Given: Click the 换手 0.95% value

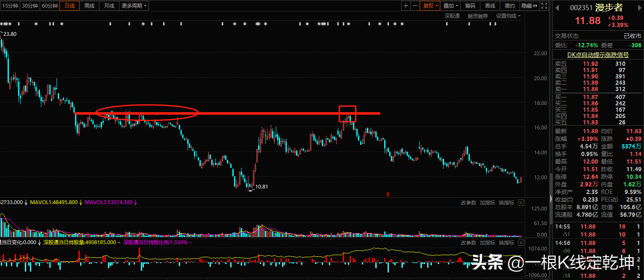Looking at the screenshot, I should coord(590,154).
